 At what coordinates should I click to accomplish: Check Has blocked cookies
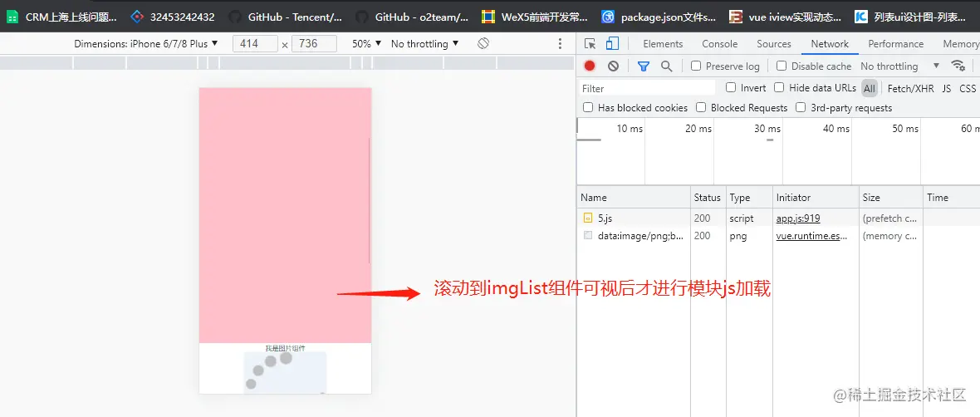587,107
